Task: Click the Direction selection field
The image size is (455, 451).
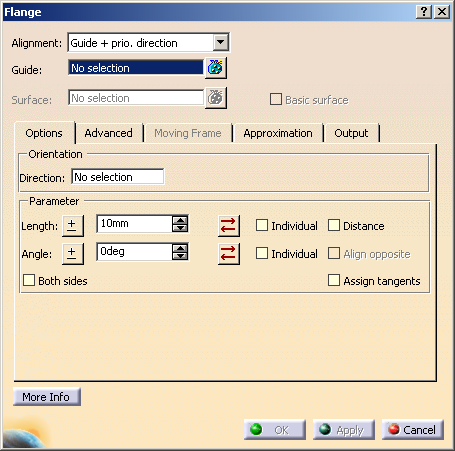Action: pyautogui.click(x=118, y=177)
